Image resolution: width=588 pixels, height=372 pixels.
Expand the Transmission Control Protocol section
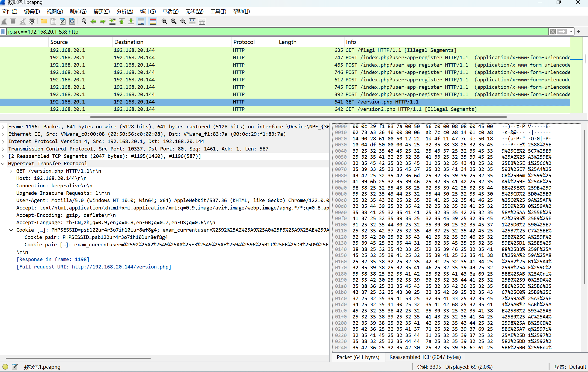tap(3, 149)
